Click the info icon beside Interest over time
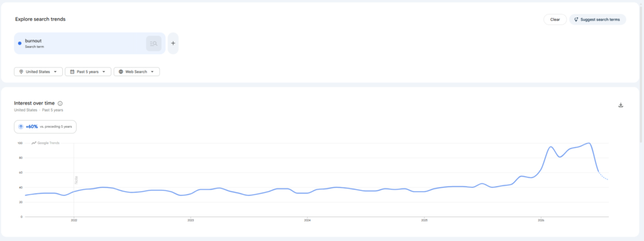 click(x=60, y=103)
